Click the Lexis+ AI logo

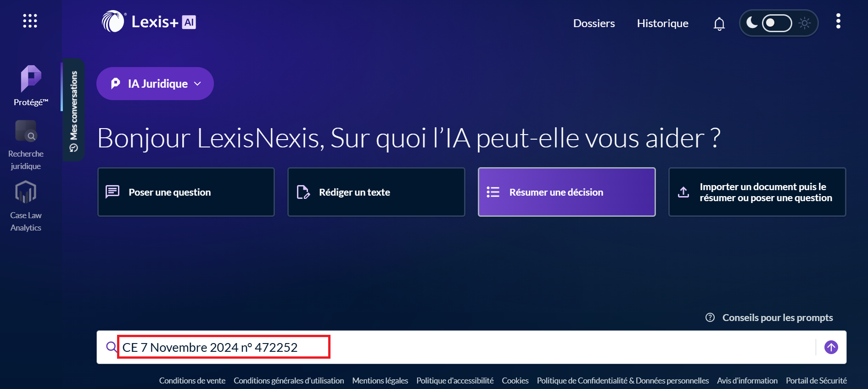tap(149, 22)
